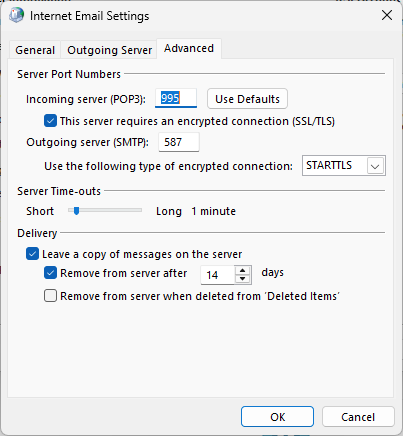Click the Internet Email Settings title icon
This screenshot has width=403, height=436.
16,15
